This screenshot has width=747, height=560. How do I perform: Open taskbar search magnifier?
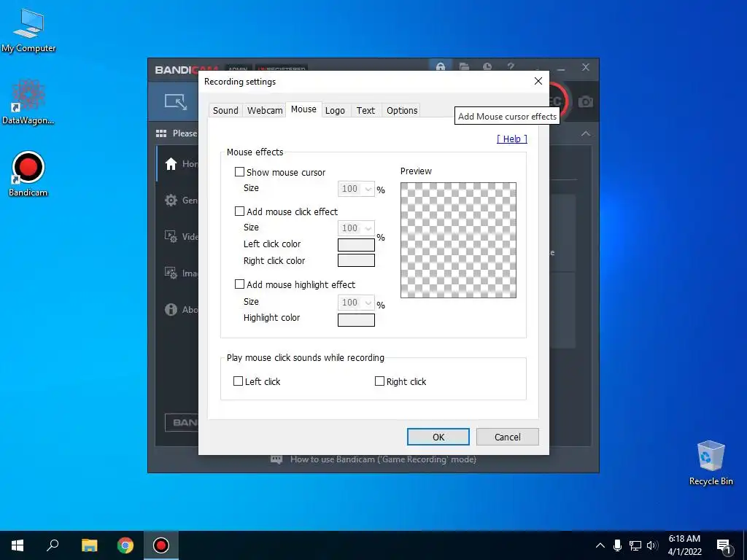click(53, 545)
